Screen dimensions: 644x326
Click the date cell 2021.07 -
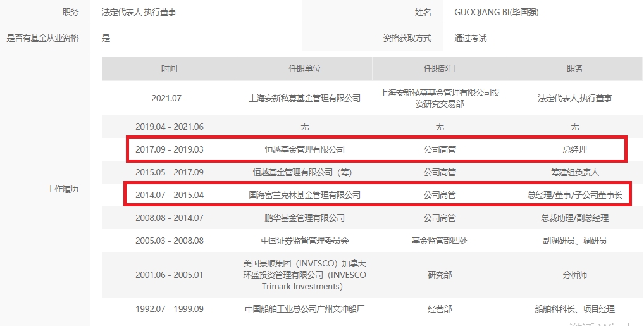click(169, 98)
